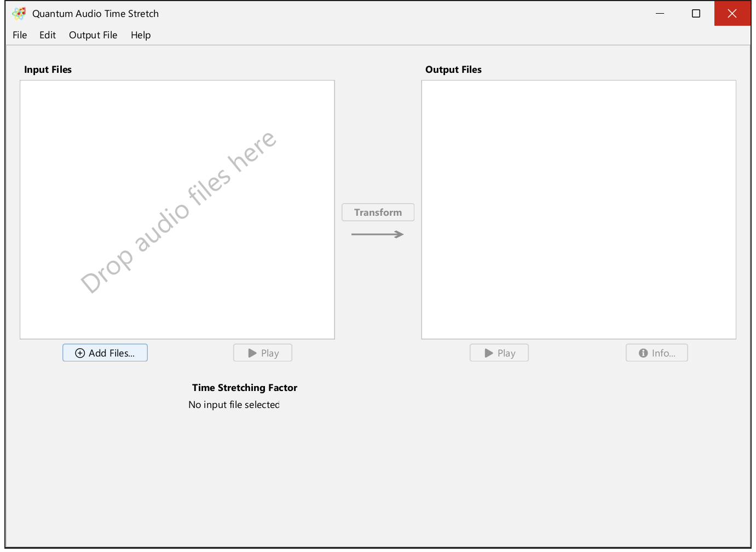
Task: Minimize the Quantum Audio Time Stretch window
Action: pyautogui.click(x=660, y=14)
